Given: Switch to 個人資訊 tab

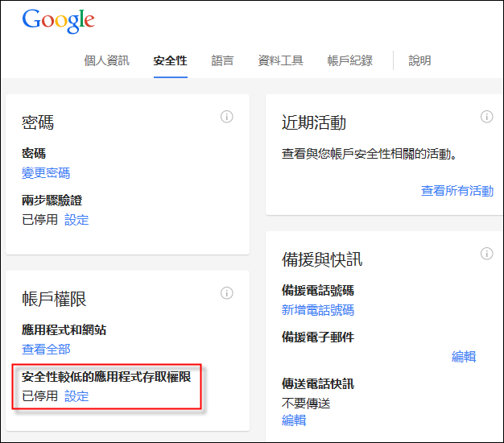Looking at the screenshot, I should point(107,60).
